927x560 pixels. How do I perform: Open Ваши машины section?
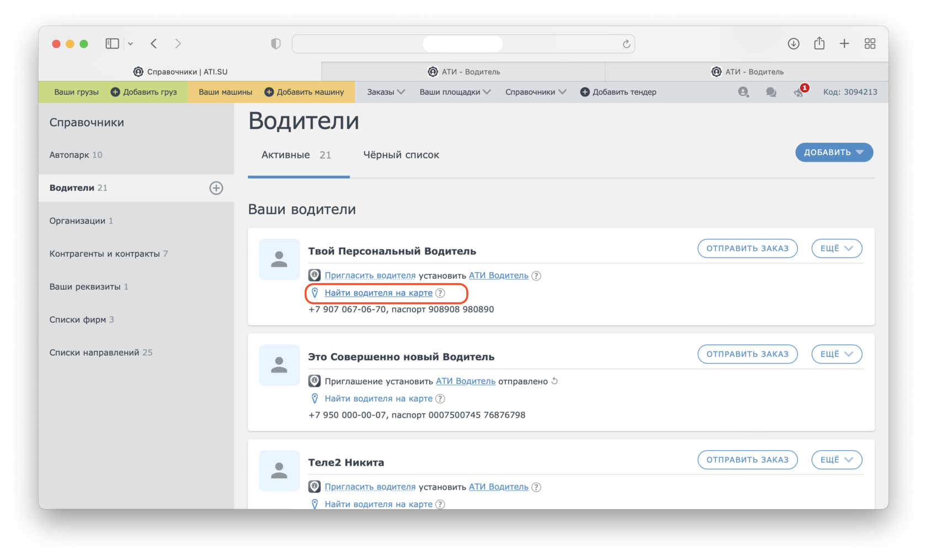[x=225, y=92]
